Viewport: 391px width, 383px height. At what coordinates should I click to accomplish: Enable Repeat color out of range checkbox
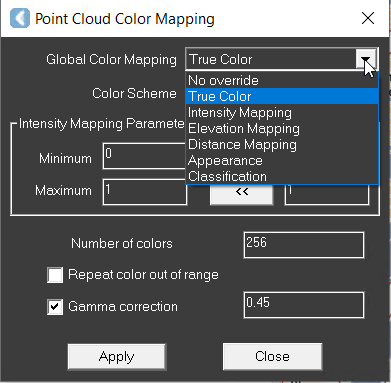point(55,275)
